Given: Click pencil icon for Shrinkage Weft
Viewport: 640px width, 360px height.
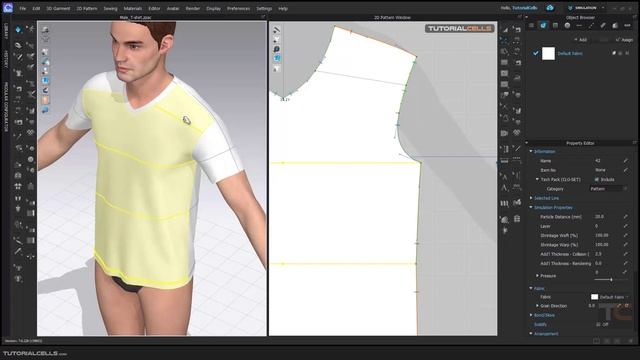Looking at the screenshot, I should pyautogui.click(x=625, y=236).
